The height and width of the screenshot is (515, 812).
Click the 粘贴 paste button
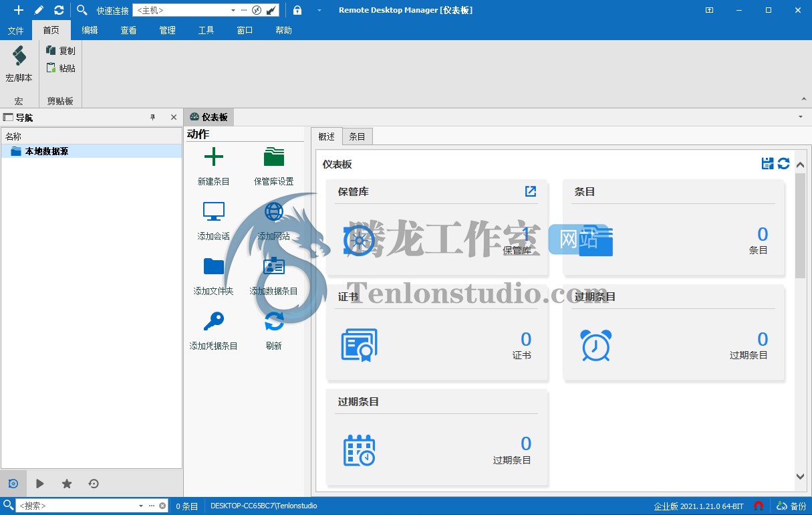[61, 68]
